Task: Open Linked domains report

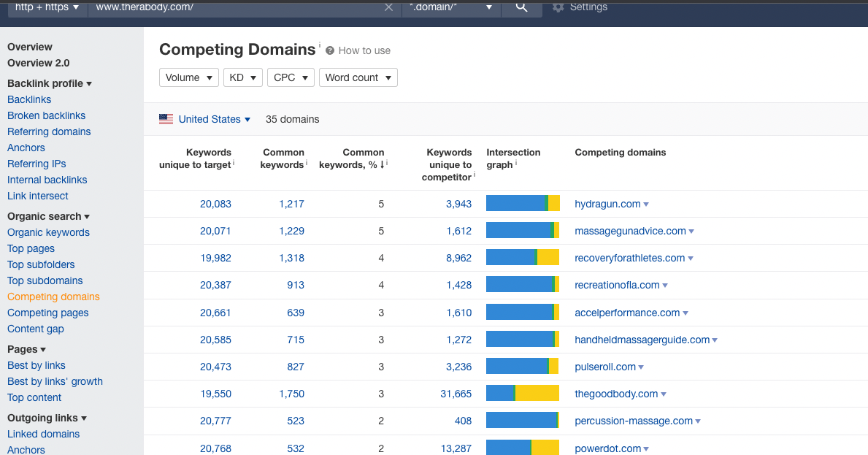Action: [43, 434]
